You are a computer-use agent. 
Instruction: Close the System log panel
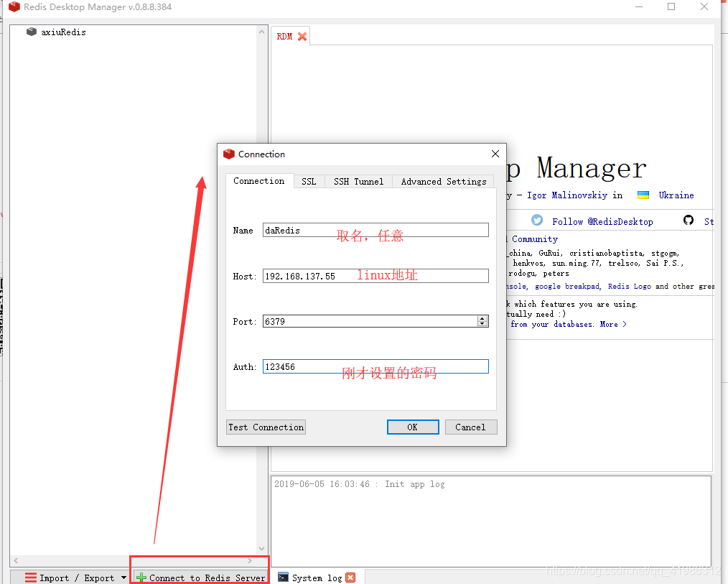pyautogui.click(x=350, y=578)
